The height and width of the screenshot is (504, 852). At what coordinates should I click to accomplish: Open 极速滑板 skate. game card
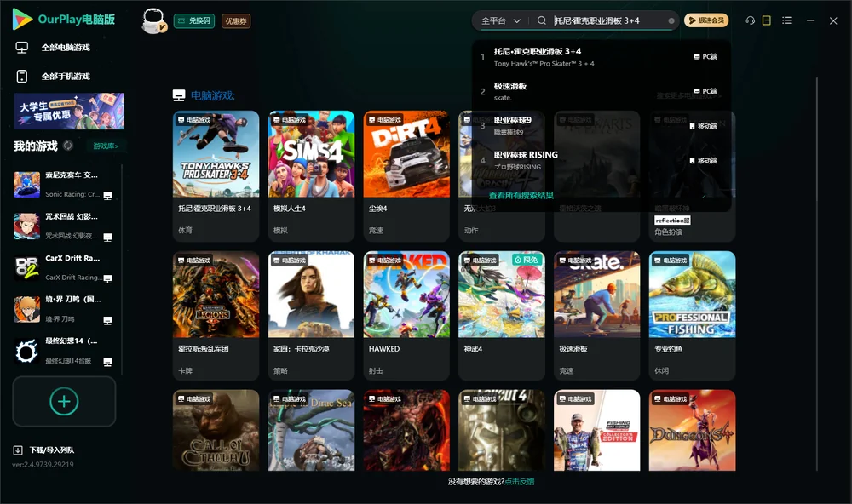(x=596, y=316)
